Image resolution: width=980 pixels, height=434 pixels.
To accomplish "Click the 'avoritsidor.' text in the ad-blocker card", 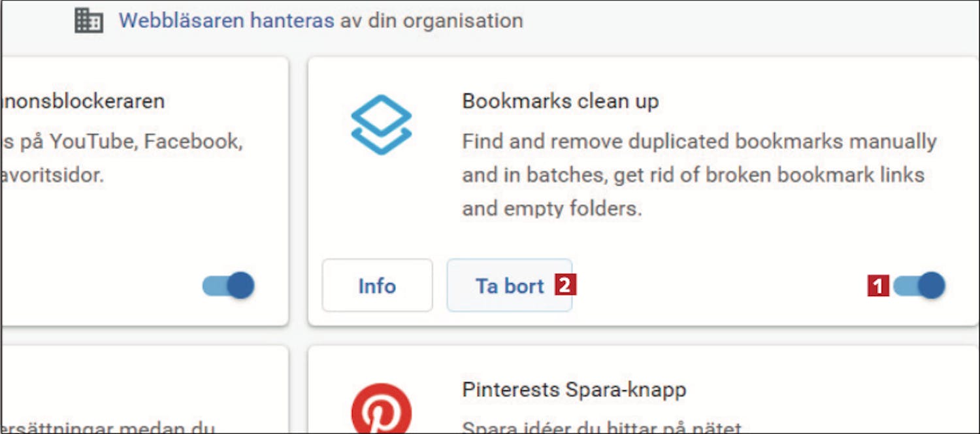I will pos(53,175).
